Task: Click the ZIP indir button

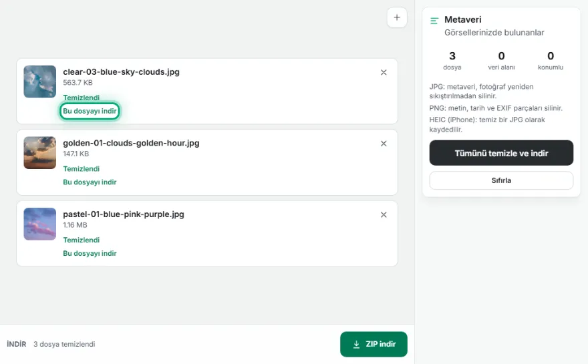Action: 374,344
